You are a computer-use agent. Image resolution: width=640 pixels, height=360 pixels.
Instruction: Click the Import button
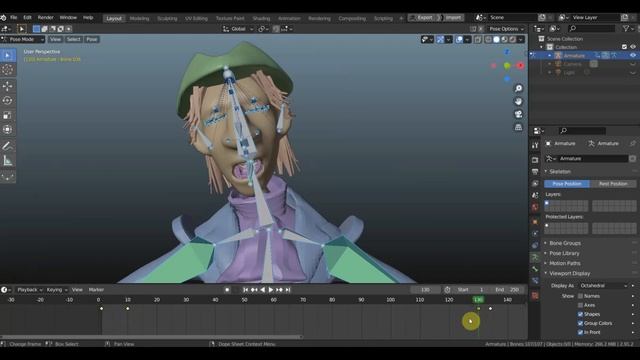click(x=453, y=18)
